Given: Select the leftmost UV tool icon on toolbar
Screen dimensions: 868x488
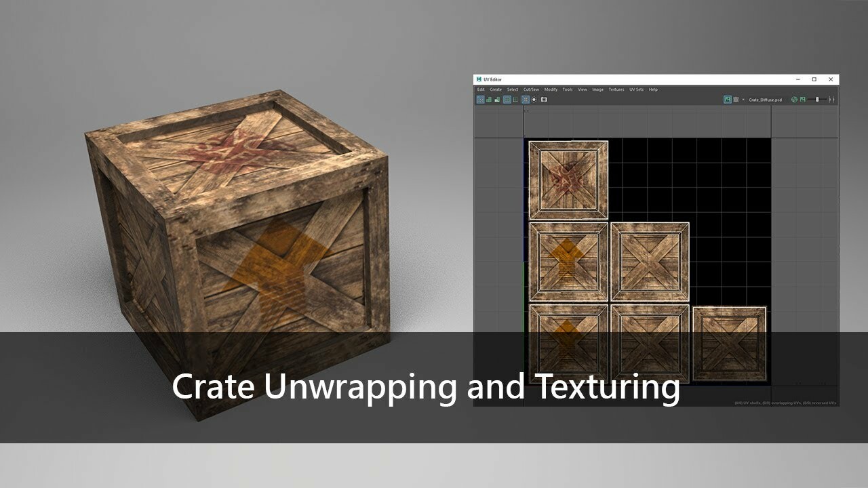Looking at the screenshot, I should point(480,100).
